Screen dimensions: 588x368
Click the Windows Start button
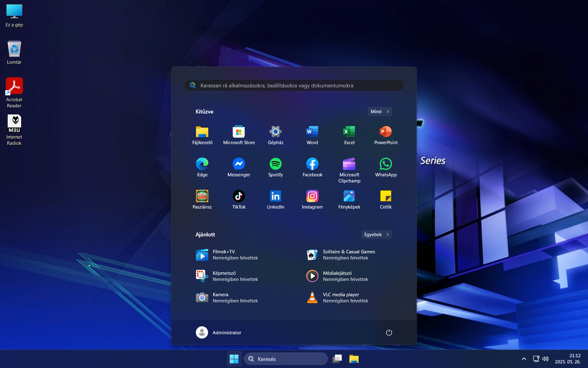pyautogui.click(x=234, y=359)
